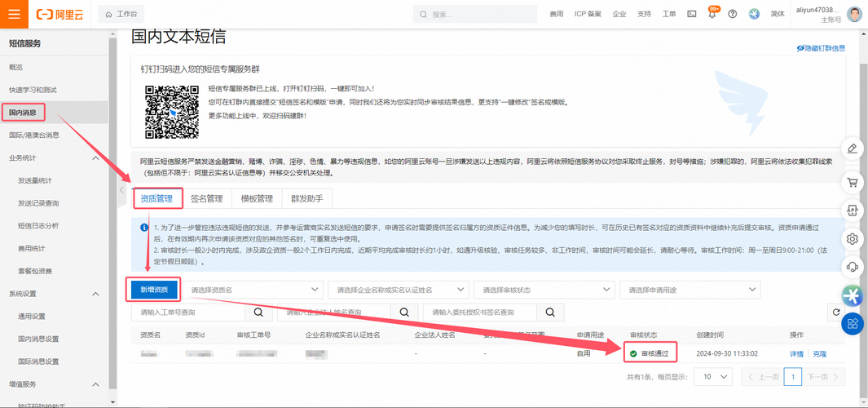Switch to the 模板管理 tab
The height and width of the screenshot is (408, 868).
point(257,198)
